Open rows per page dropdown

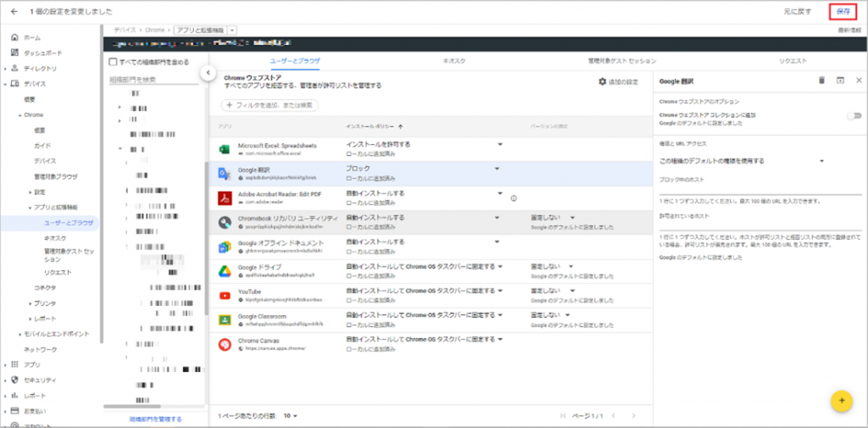pos(291,416)
